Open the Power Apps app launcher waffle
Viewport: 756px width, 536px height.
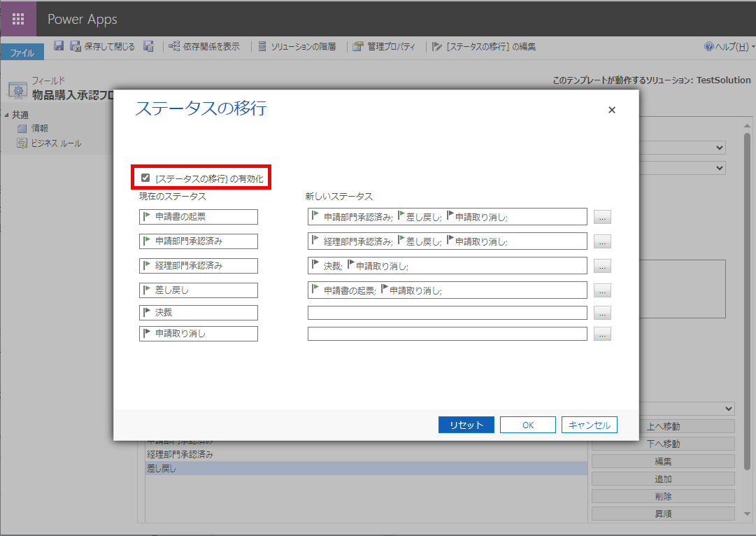[18, 19]
